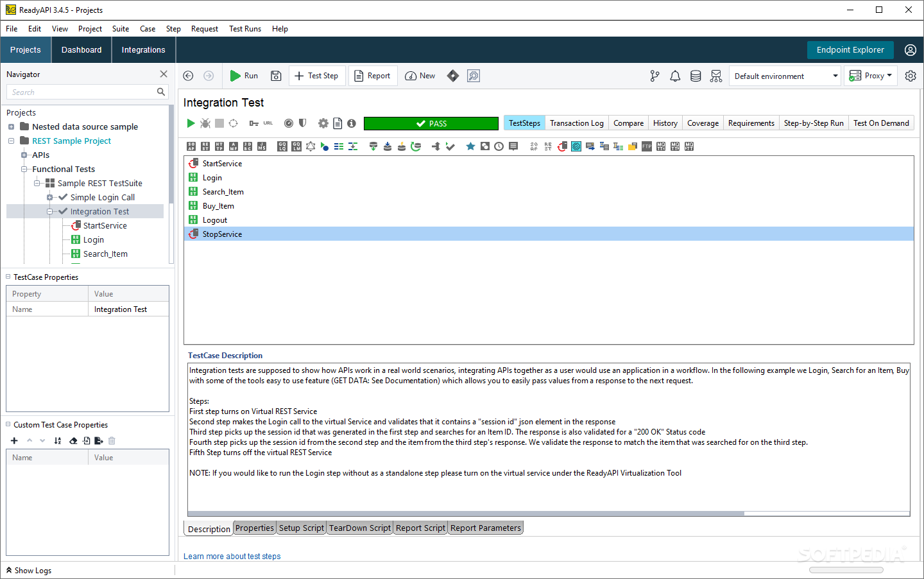The height and width of the screenshot is (579, 924).
Task: Open the Suite menu
Action: (121, 29)
